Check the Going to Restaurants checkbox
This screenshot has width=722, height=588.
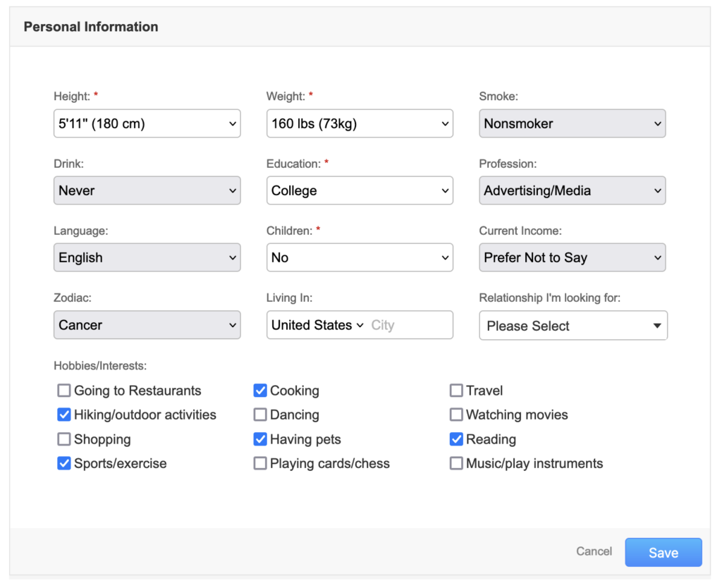point(64,391)
